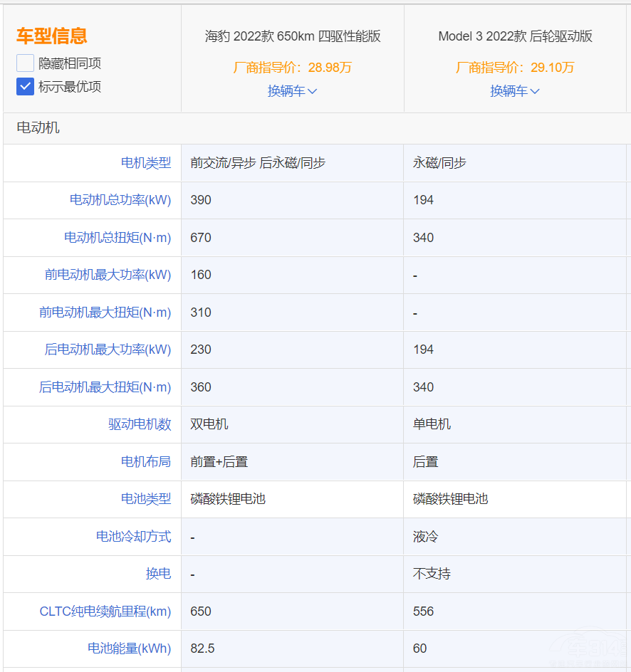The image size is (631, 672).
Task: Check the 隐藏相同项 checkbox
Action: (26, 63)
